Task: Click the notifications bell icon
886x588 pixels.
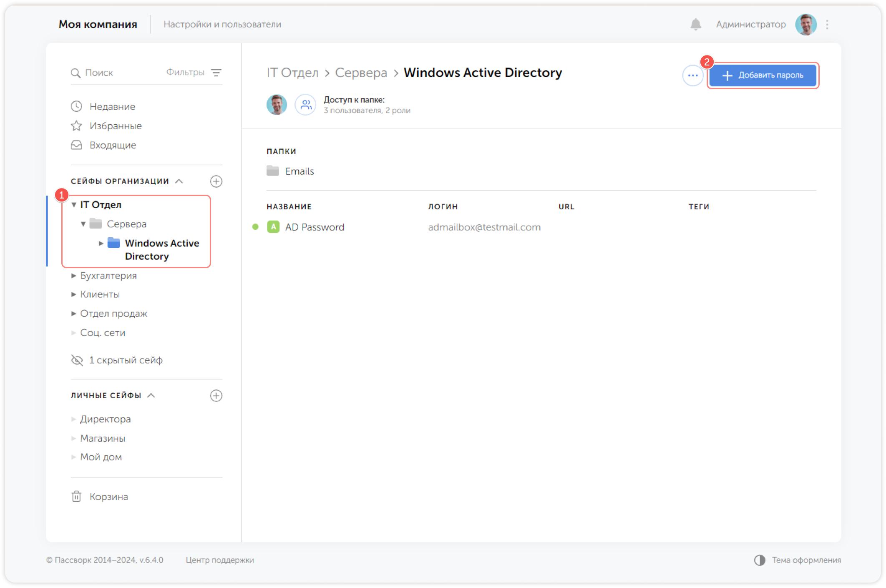Action: coord(695,25)
